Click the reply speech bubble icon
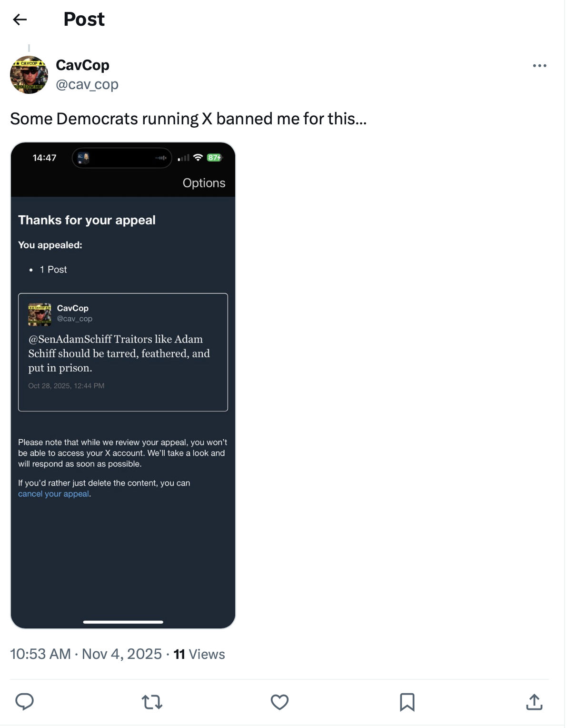 pyautogui.click(x=25, y=702)
